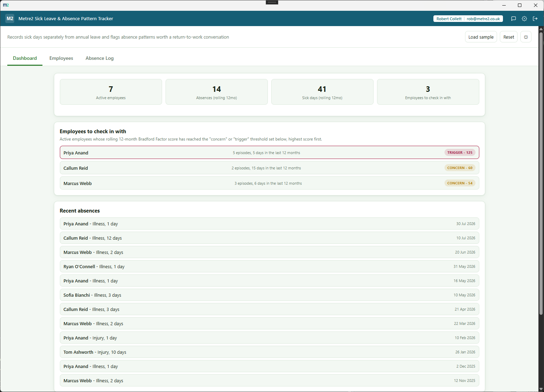
Task: Switch to the Dashboard tab
Action: (x=25, y=58)
